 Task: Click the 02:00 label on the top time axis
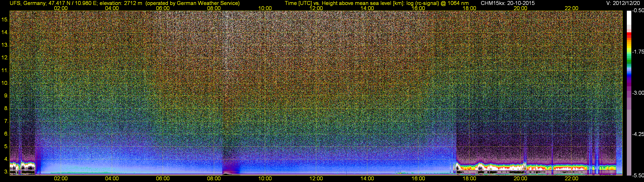pyautogui.click(x=61, y=8)
